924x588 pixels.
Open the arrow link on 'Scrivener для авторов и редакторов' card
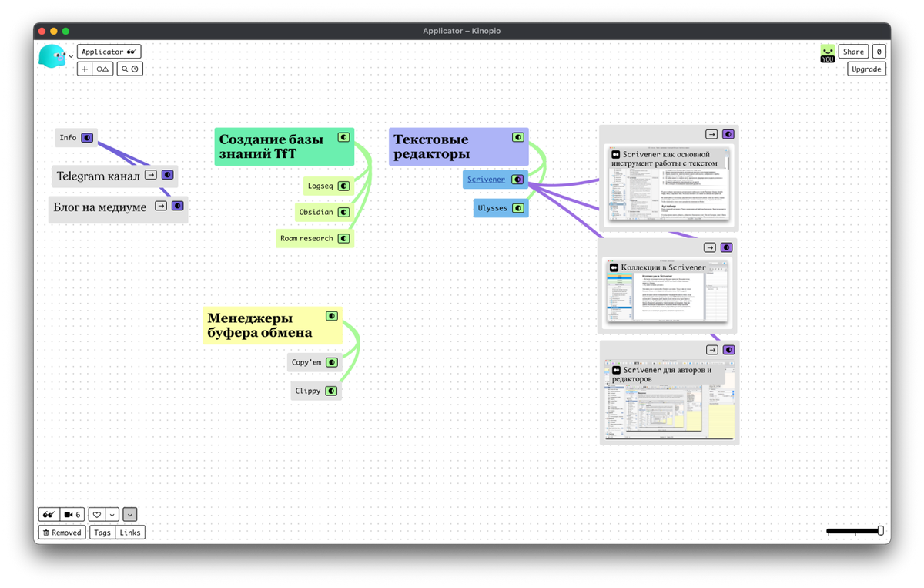coord(712,350)
